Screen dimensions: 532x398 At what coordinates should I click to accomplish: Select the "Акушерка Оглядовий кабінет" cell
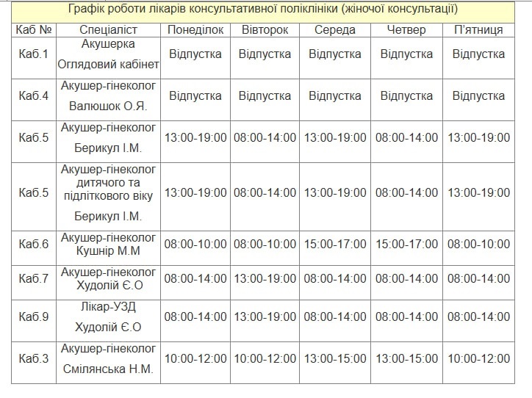pos(108,54)
